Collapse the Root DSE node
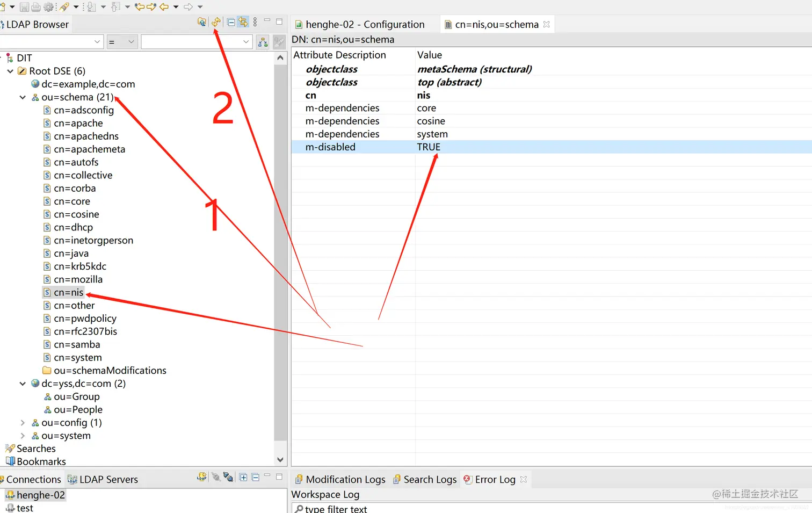The width and height of the screenshot is (812, 513). point(10,71)
